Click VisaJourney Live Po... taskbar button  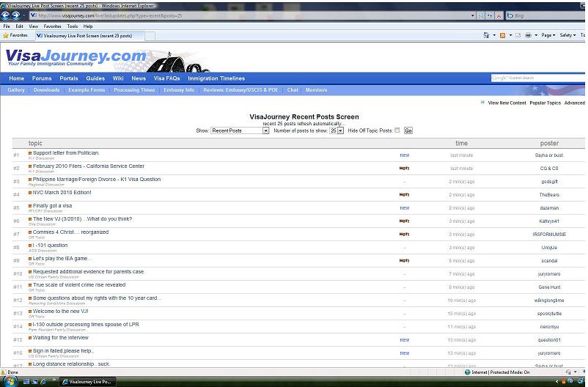pos(87,382)
